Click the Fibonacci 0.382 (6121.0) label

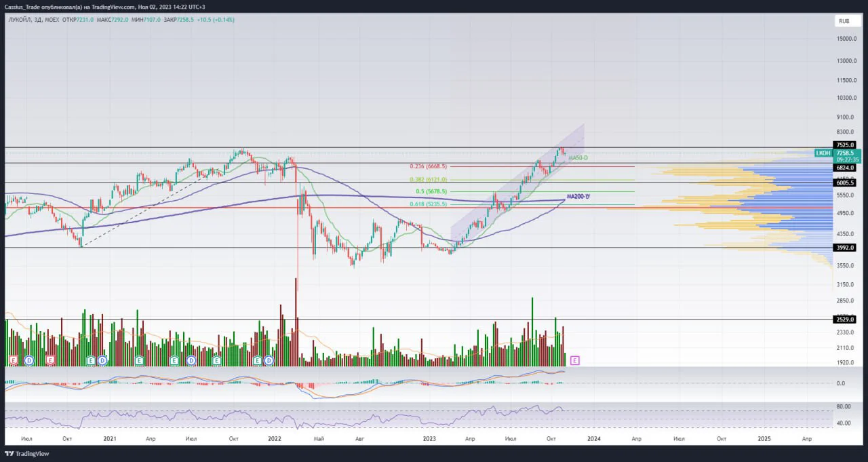tap(428, 180)
